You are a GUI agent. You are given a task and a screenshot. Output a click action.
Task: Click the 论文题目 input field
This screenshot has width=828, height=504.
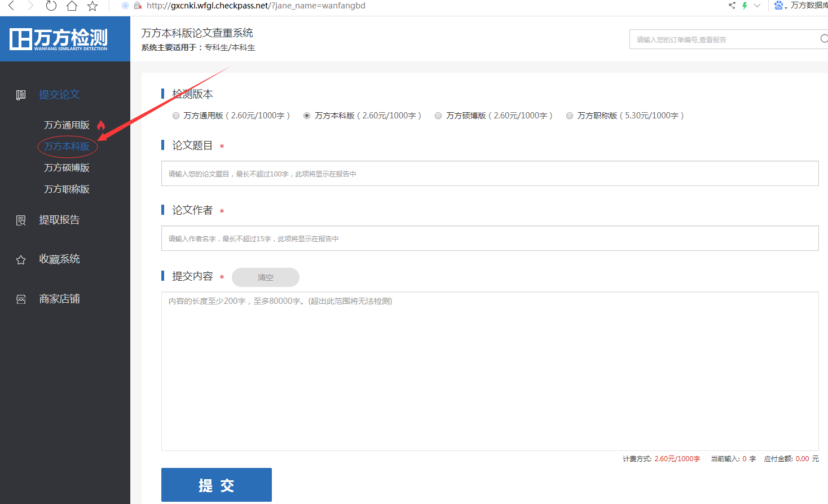tap(490, 174)
